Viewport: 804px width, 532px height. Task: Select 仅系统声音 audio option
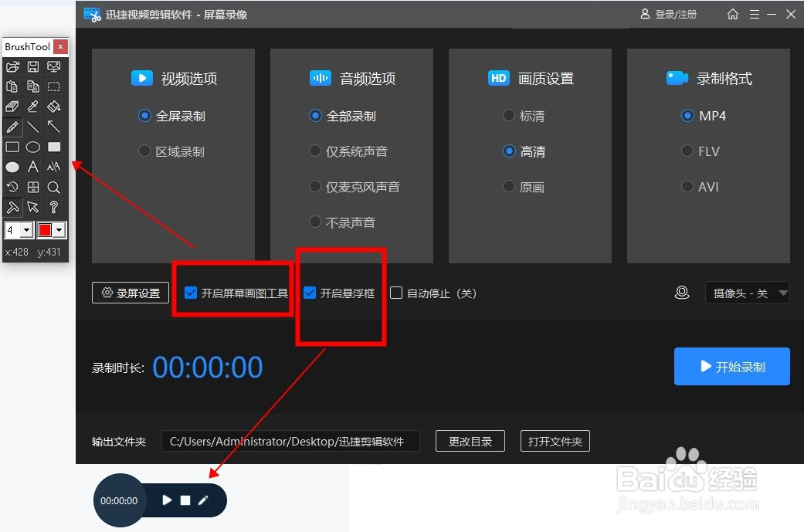(348, 151)
